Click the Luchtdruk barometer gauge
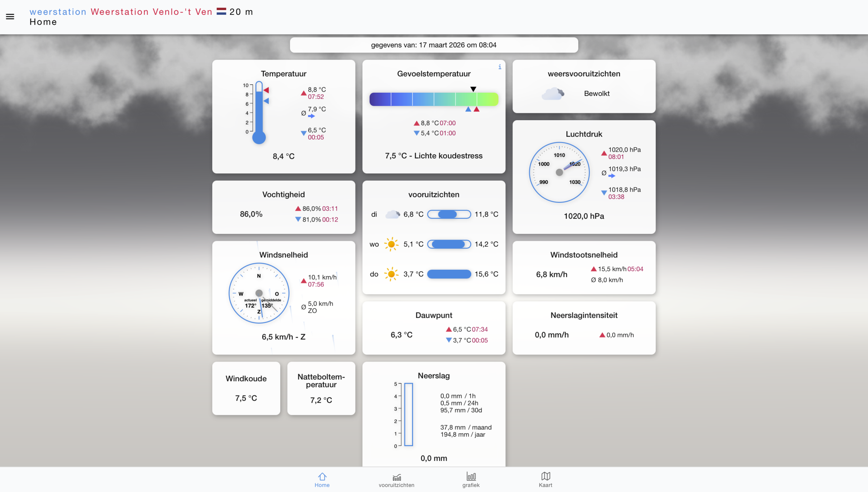The image size is (868, 492). pos(559,172)
